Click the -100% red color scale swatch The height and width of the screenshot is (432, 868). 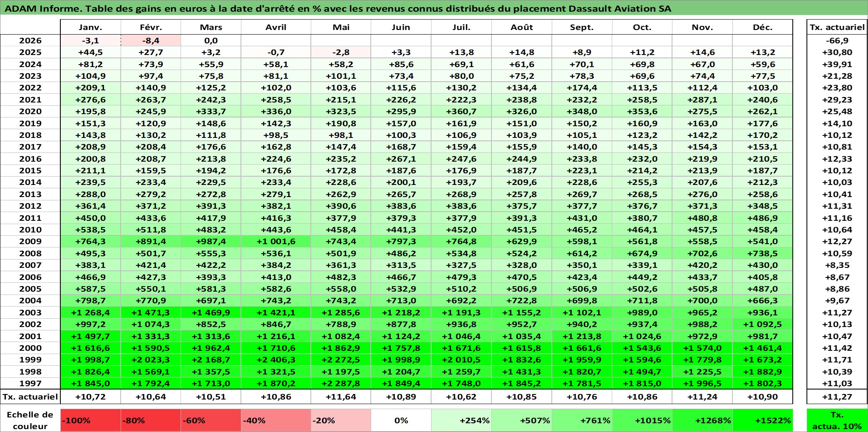90,420
